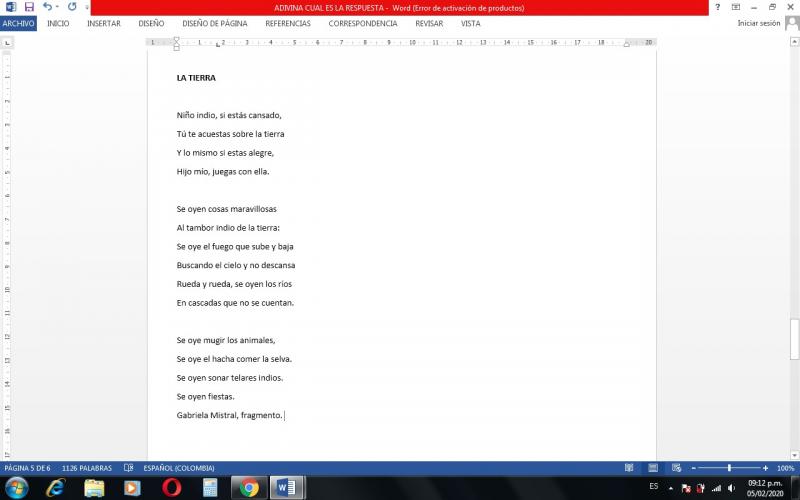The image size is (800, 500).
Task: Switch to Web Layout view icon
Action: [x=677, y=468]
